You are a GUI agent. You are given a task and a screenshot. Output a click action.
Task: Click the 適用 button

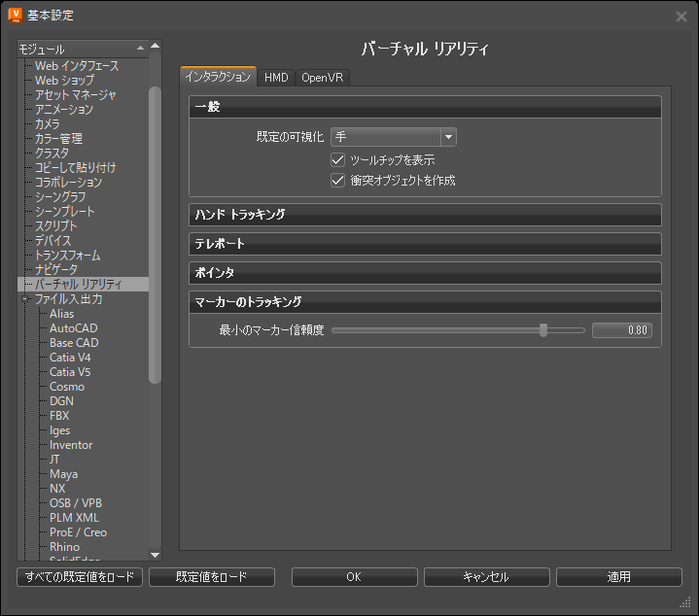tap(618, 577)
